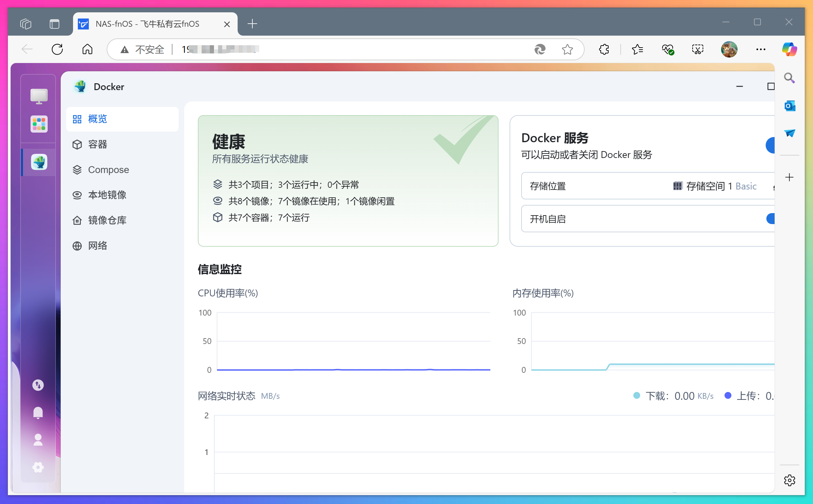Open the transfer tasks arrows icon

tap(38, 385)
